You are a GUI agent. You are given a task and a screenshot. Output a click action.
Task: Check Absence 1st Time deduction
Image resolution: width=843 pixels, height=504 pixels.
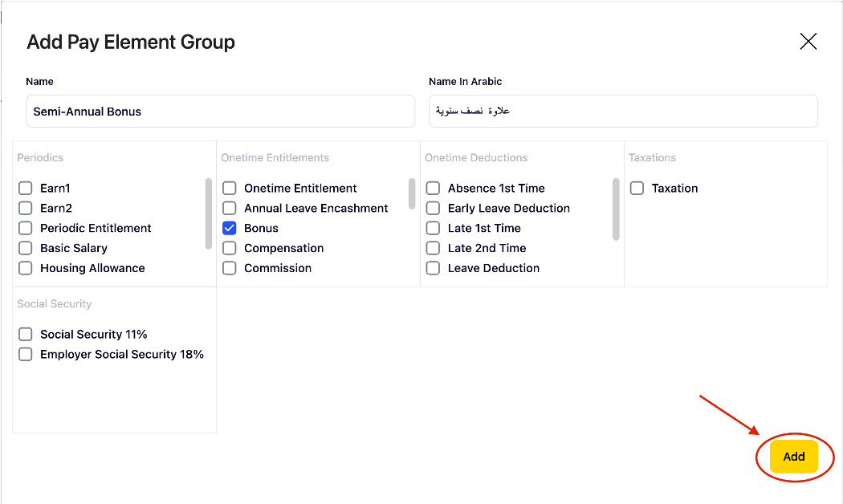pos(434,189)
